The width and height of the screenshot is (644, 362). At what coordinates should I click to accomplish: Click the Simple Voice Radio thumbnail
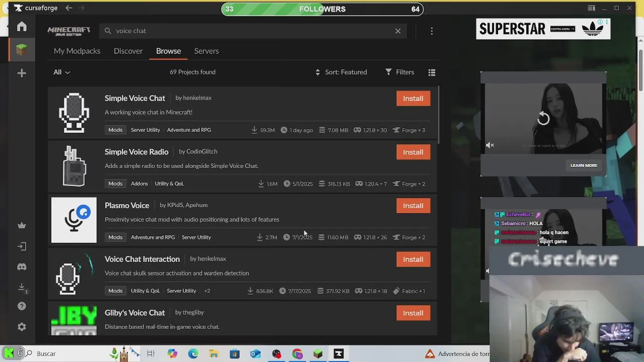tap(74, 166)
